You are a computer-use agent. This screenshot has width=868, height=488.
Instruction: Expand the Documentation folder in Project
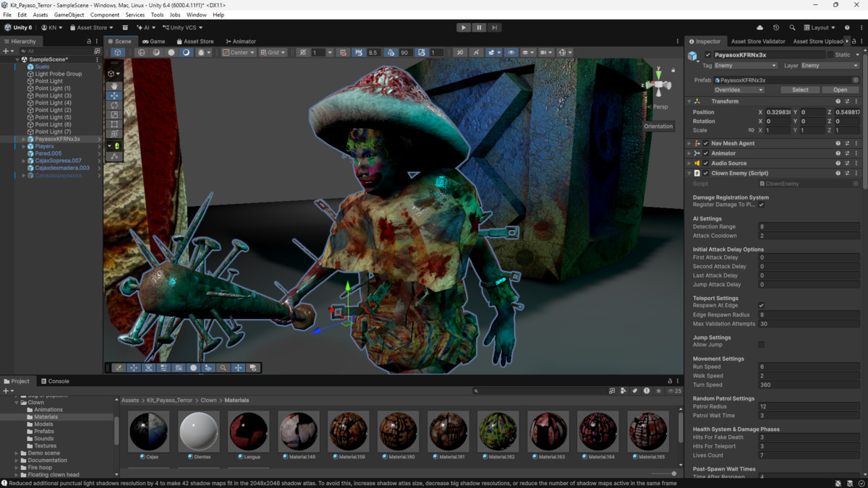pyautogui.click(x=17, y=461)
